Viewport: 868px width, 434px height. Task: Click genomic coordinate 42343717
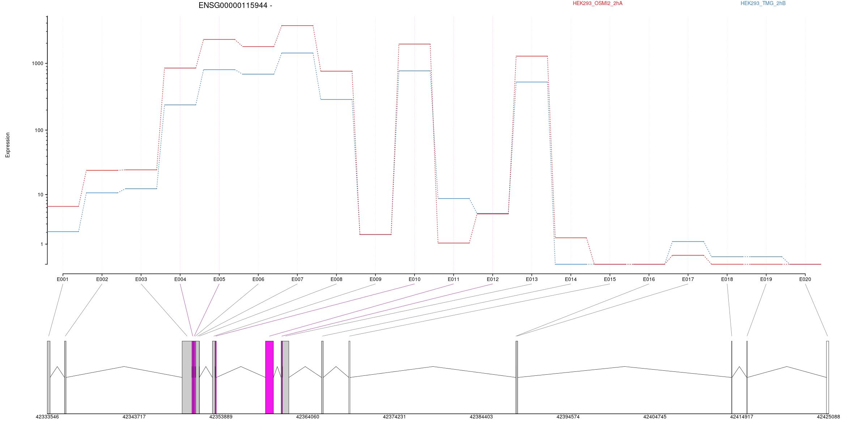(x=134, y=417)
